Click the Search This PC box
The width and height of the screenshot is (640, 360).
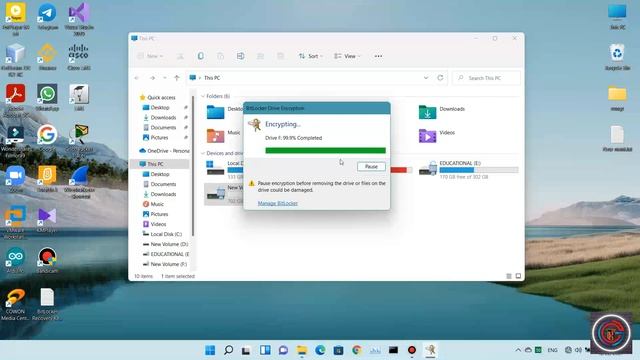click(x=487, y=78)
